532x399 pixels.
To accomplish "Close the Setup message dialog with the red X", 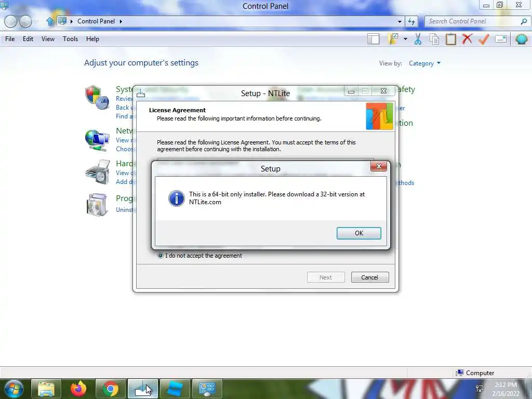I will pos(379,166).
